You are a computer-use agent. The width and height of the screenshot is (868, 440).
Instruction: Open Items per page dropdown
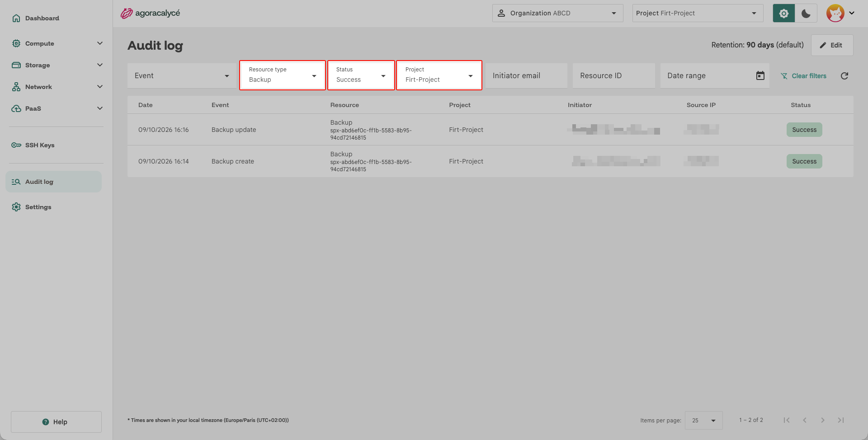click(x=704, y=420)
